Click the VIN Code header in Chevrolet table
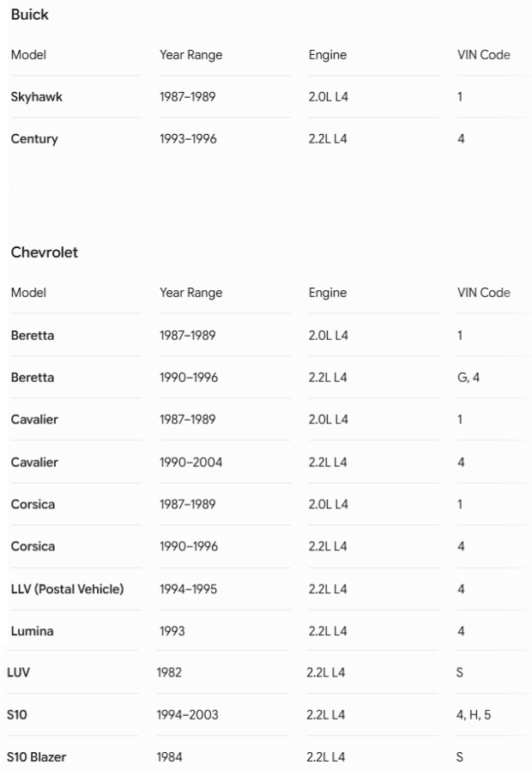 483,293
